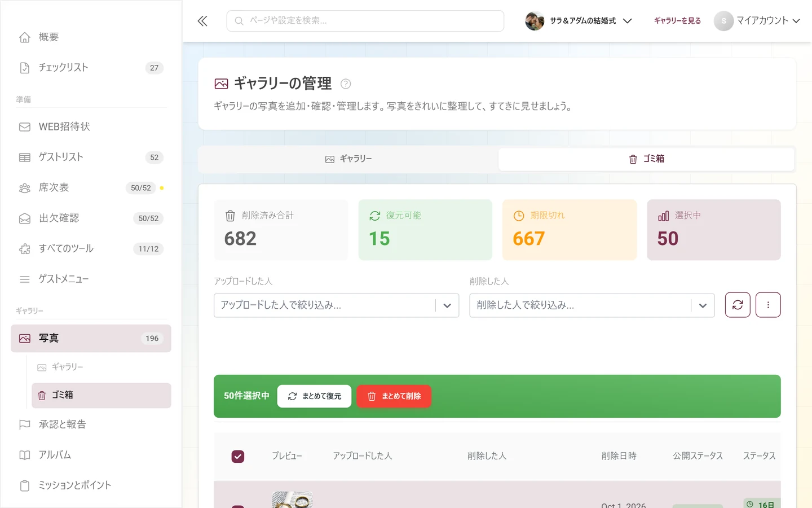
Task: Open 概要 in the sidebar
Action: coord(91,37)
